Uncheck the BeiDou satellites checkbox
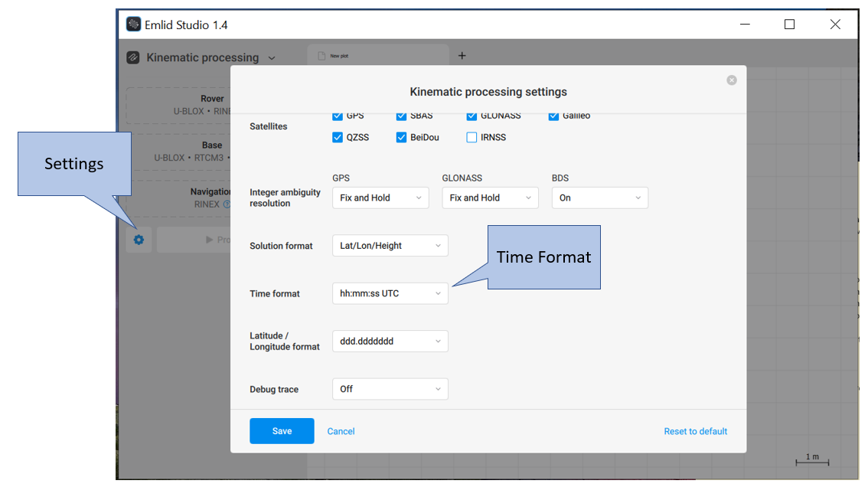The width and height of the screenshot is (868, 487). click(401, 137)
